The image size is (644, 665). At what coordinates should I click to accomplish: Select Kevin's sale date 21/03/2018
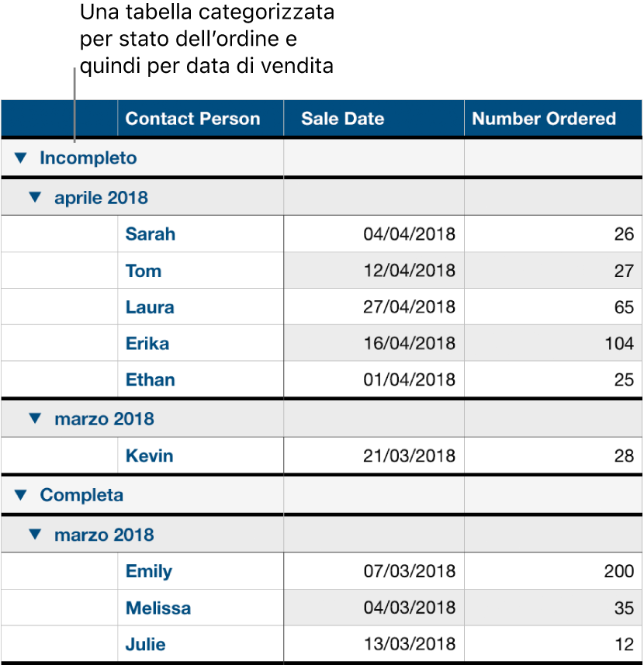point(409,455)
